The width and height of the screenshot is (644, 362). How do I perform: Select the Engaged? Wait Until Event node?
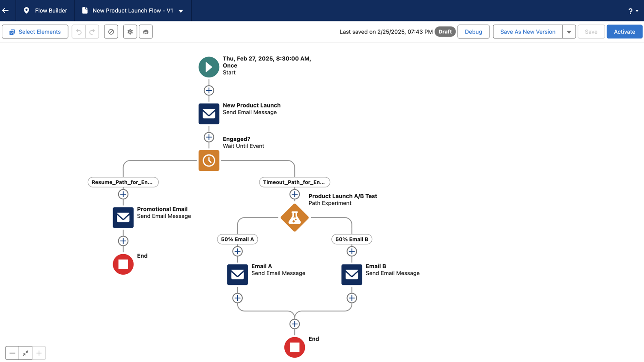209,160
